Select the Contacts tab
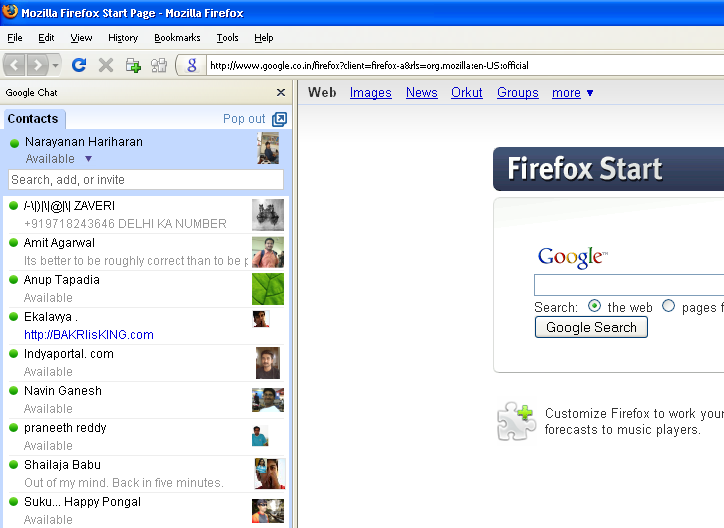 point(33,119)
